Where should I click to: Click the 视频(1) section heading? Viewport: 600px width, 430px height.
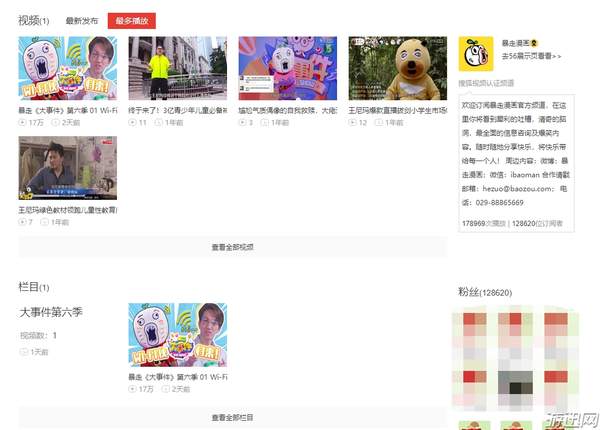[x=34, y=21]
